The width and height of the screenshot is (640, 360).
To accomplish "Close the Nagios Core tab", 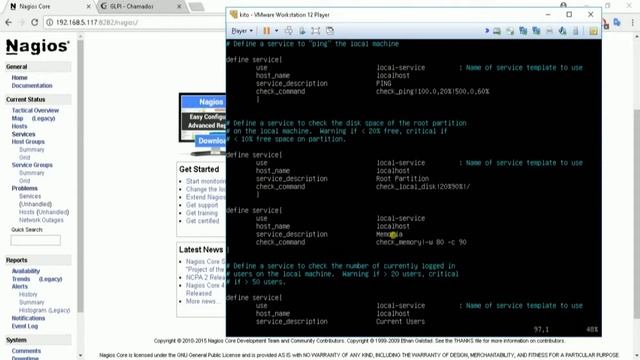I will [89, 7].
